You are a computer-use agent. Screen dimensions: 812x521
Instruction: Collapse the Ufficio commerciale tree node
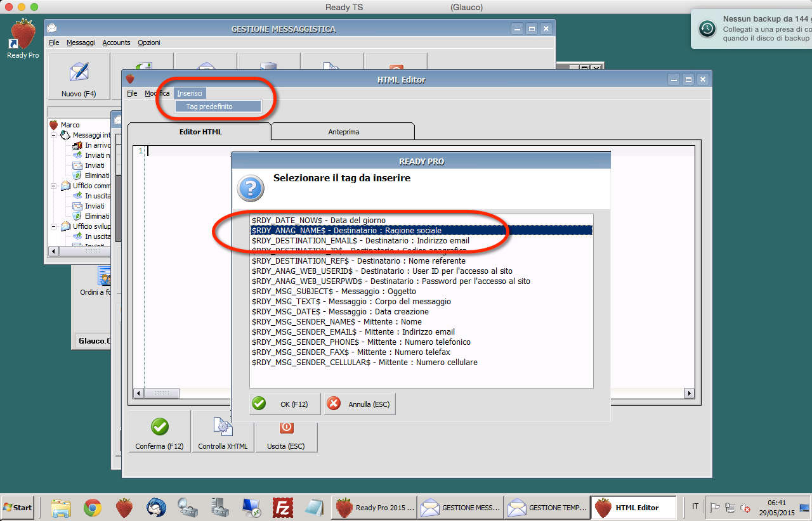pyautogui.click(x=55, y=186)
